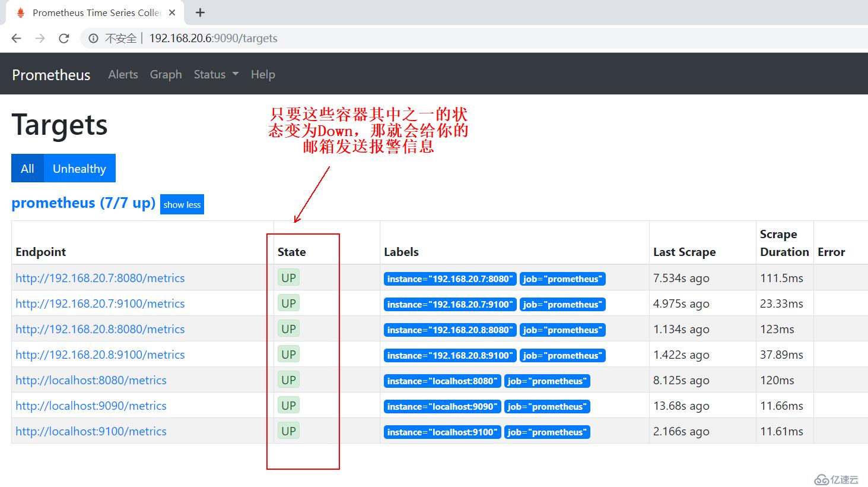This screenshot has height=487, width=868.
Task: Click the UP badge for localhost:9100
Action: (288, 431)
